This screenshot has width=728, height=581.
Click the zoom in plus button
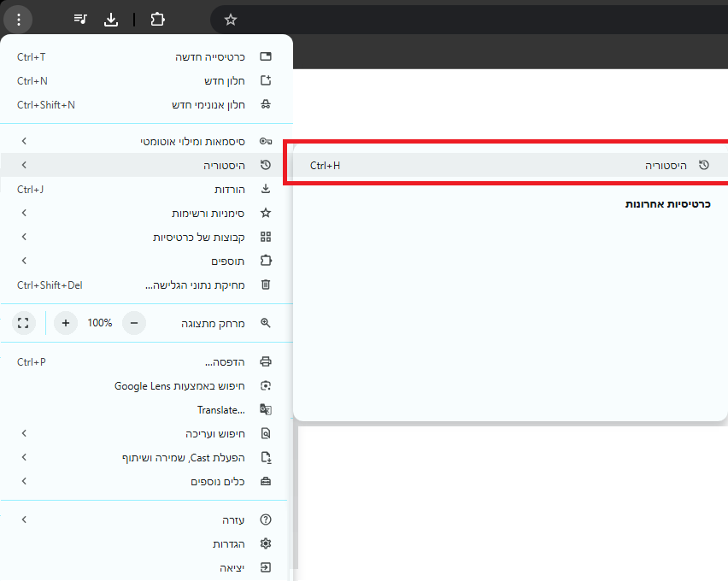coord(66,323)
